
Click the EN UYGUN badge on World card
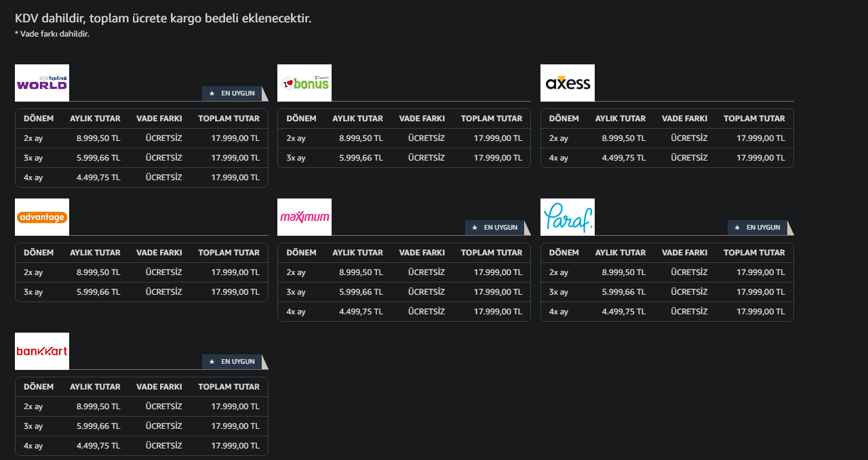click(x=232, y=93)
